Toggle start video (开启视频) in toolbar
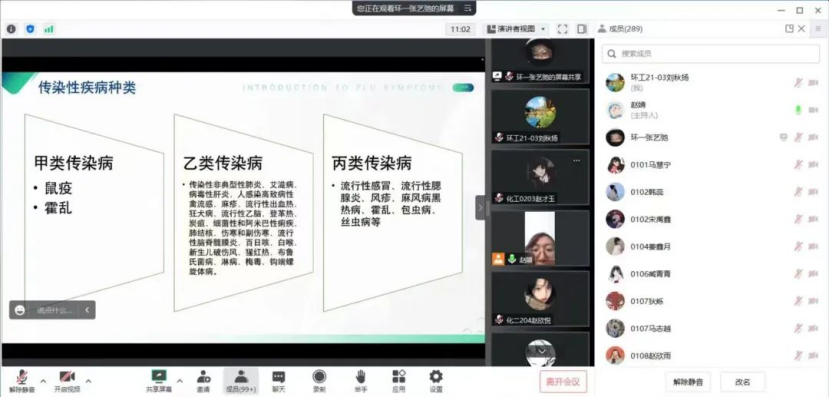This screenshot has width=830, height=398. pyautogui.click(x=67, y=381)
